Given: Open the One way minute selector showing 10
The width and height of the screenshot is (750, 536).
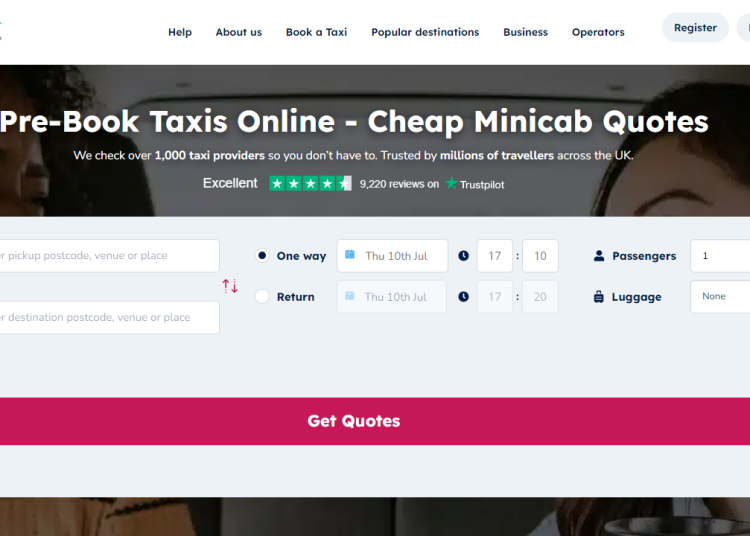Looking at the screenshot, I should (x=540, y=256).
